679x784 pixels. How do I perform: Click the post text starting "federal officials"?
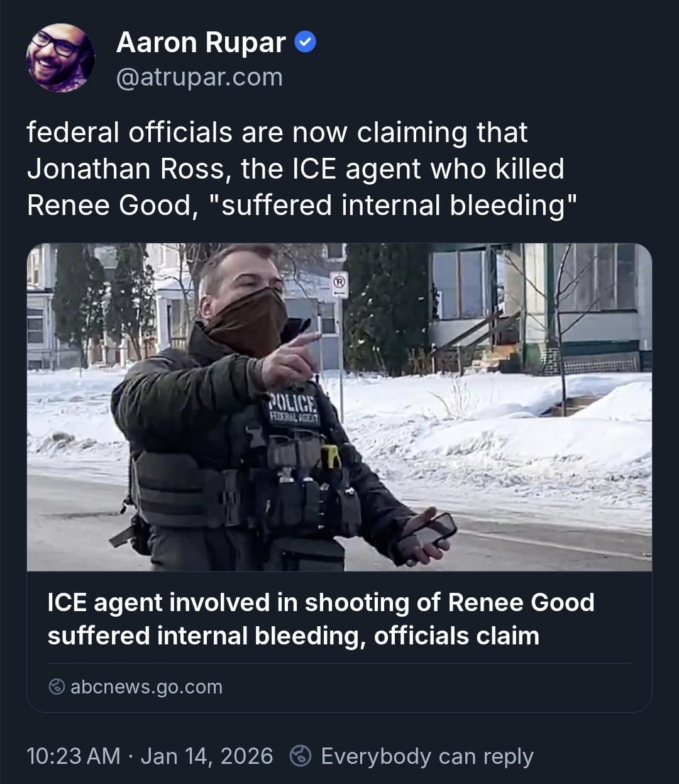[x=277, y=133]
